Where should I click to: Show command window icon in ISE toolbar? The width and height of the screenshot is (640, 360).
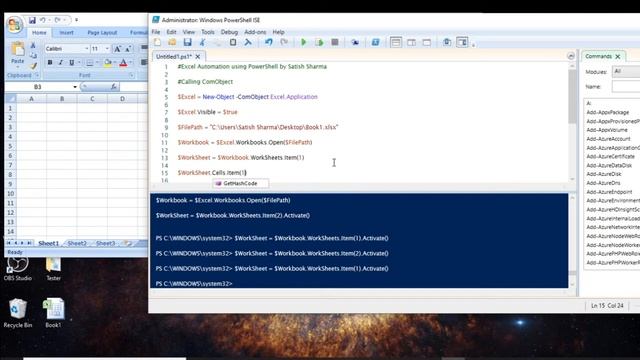pos(447,42)
